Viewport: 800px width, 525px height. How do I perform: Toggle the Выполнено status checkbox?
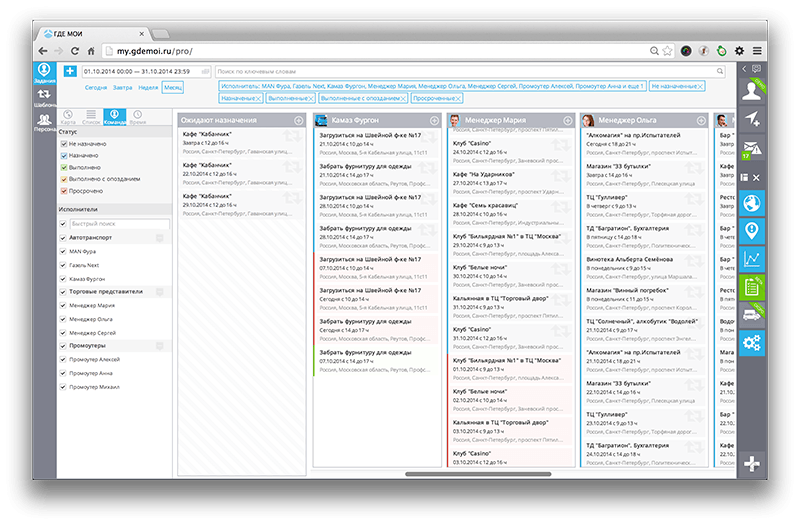click(x=64, y=167)
